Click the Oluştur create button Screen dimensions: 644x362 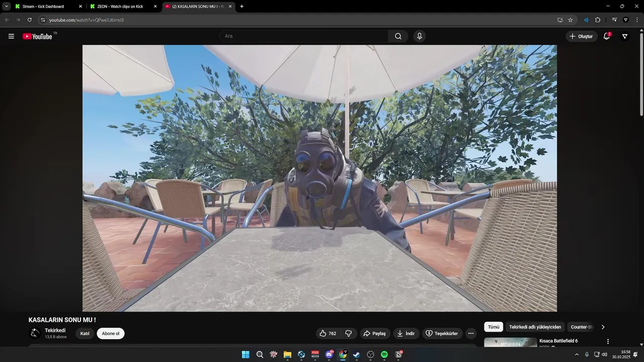pyautogui.click(x=581, y=36)
